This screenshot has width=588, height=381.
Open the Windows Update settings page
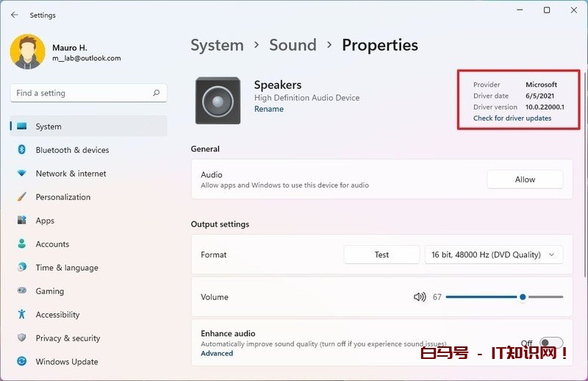[66, 362]
